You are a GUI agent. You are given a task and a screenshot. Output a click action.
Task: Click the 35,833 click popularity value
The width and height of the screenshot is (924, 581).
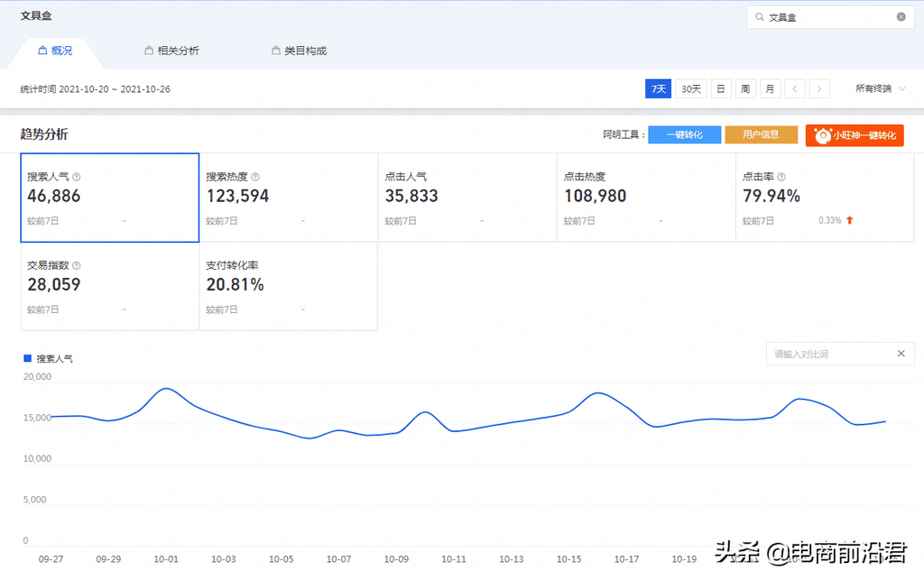coord(411,196)
